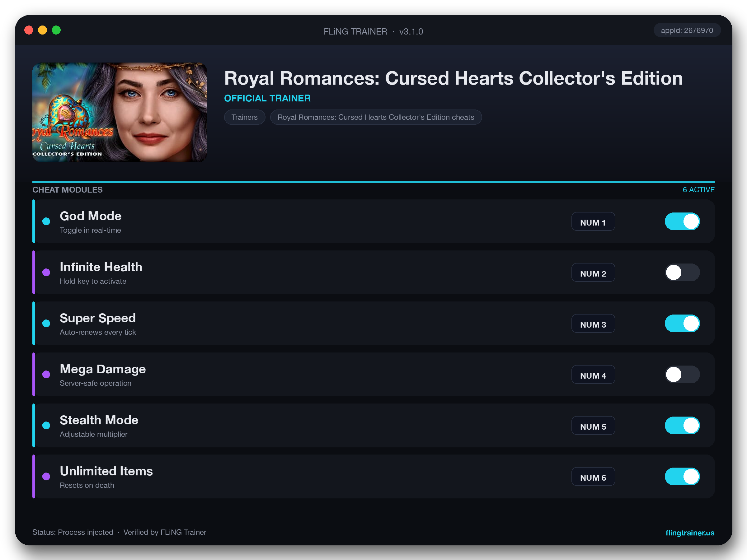Image resolution: width=747 pixels, height=560 pixels.
Task: Click the "Server-safe operation" description
Action: coord(96,383)
